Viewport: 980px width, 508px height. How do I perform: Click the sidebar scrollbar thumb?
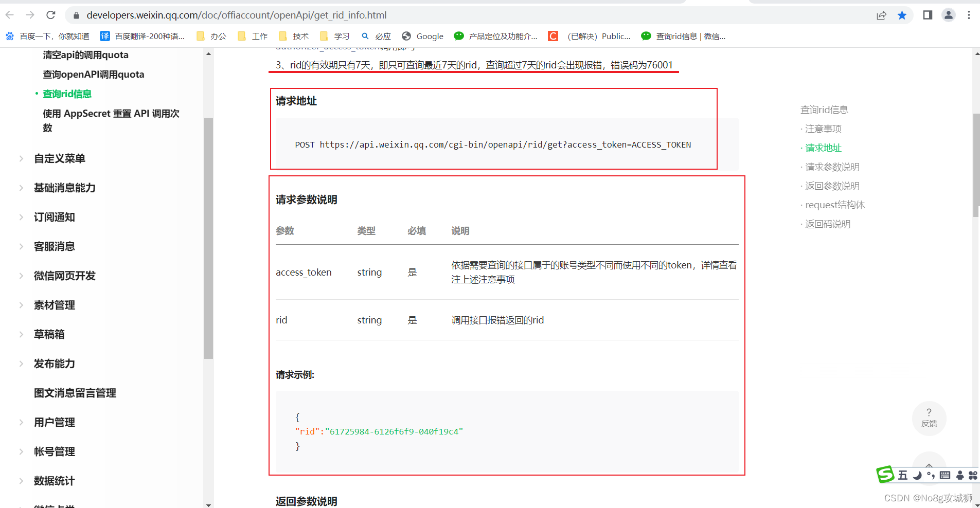click(208, 238)
